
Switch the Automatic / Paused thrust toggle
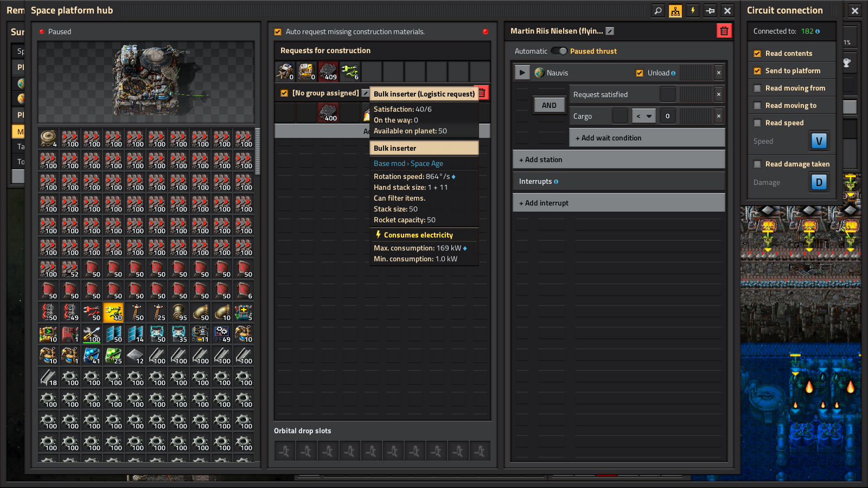[559, 51]
